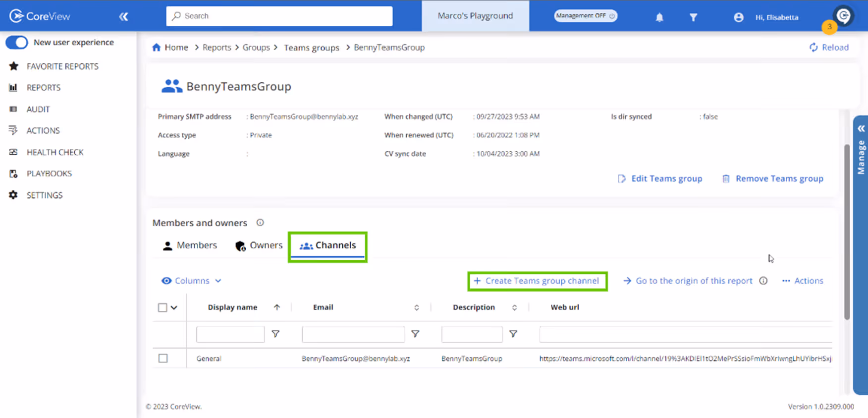Open the Columns dropdown

[x=192, y=281]
